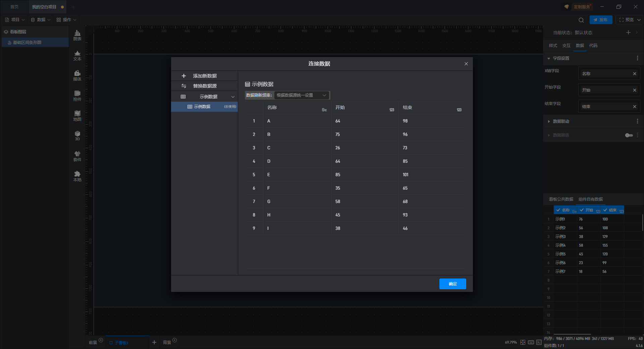644x349 pixels.
Task: Click the 发布 publish button
Action: pos(601,20)
